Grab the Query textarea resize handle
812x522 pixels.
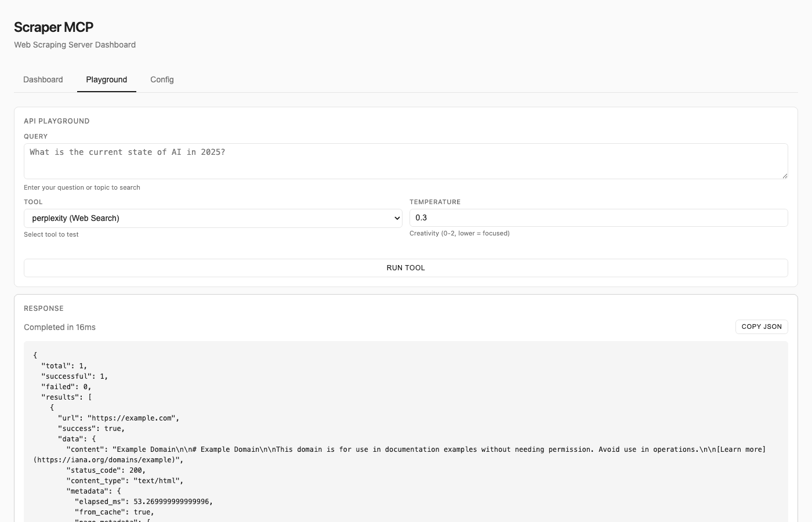click(784, 176)
